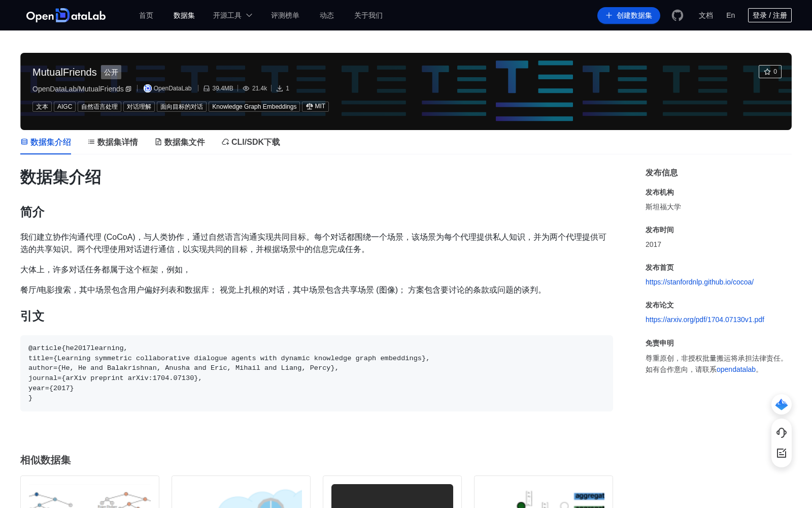
Task: Expand the 开源工具 dropdown menu
Action: [x=232, y=15]
